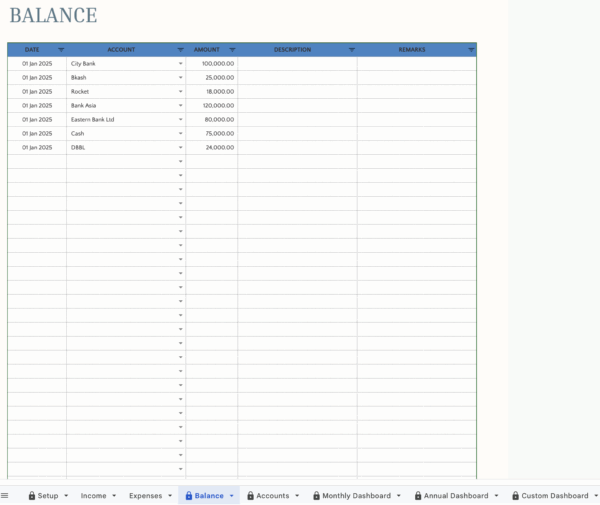Image resolution: width=600 pixels, height=505 pixels.
Task: Select the 120,000.00 amount cell
Action: click(x=212, y=105)
